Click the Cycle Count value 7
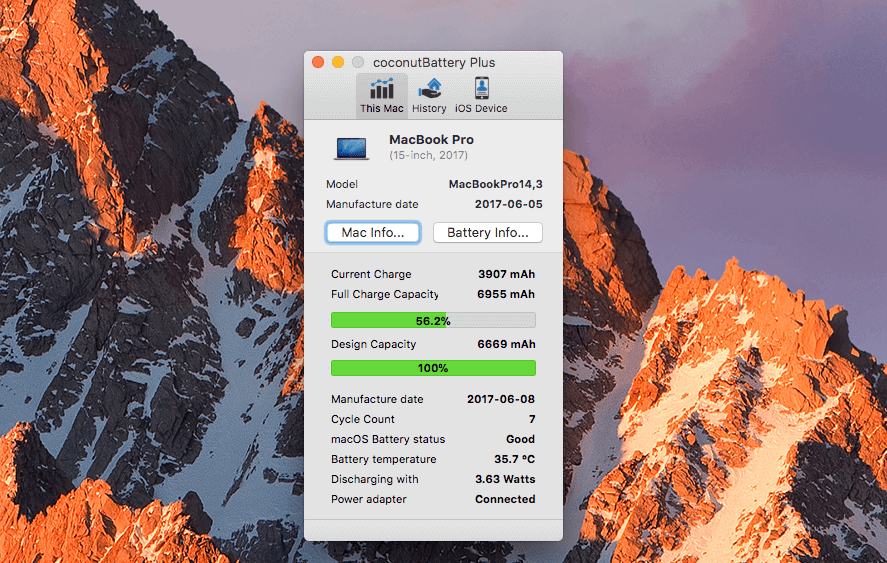 coord(531,419)
